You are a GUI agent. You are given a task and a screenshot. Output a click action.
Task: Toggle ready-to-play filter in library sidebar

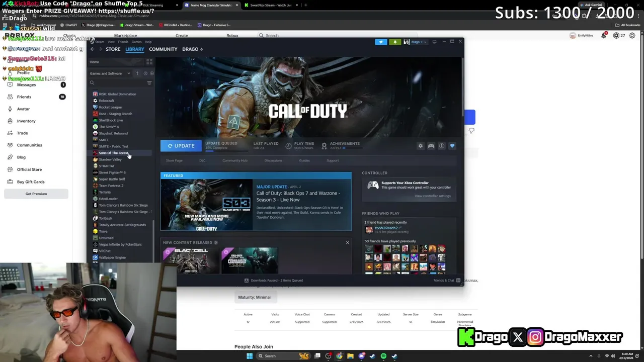152,73
